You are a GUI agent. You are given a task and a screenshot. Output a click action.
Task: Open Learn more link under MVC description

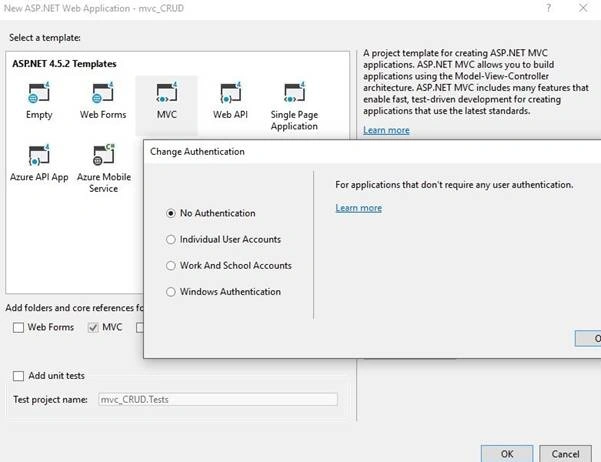pos(386,130)
